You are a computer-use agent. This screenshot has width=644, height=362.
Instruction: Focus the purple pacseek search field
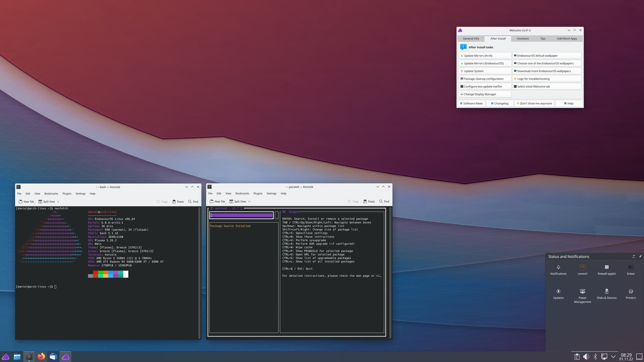(241, 216)
